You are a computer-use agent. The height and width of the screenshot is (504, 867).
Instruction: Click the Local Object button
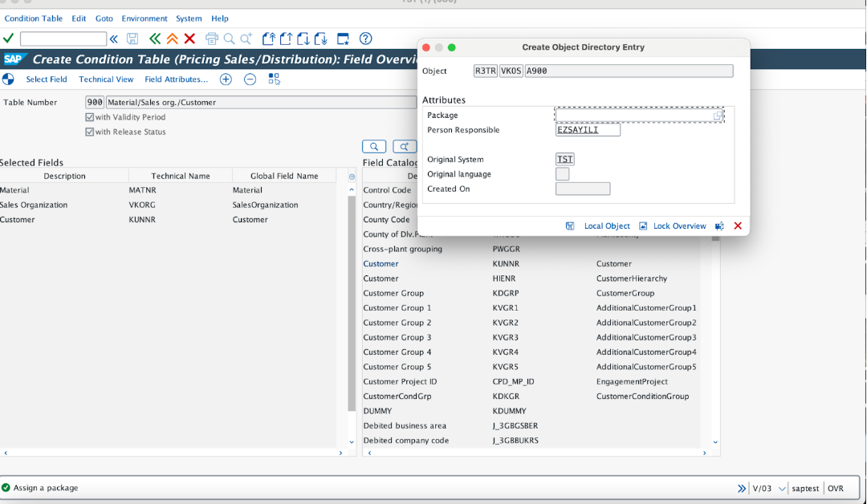pos(607,226)
